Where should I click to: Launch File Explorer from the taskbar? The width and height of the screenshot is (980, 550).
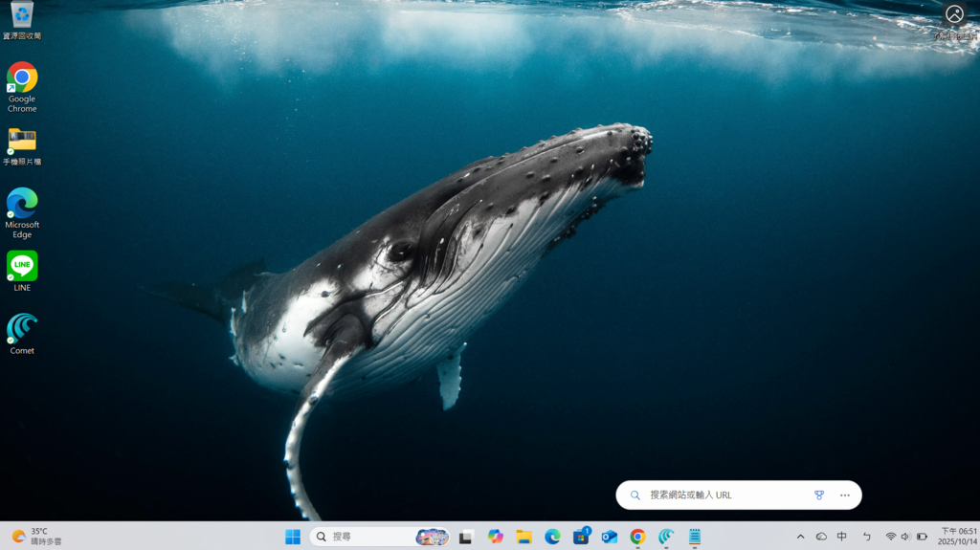[x=523, y=537]
